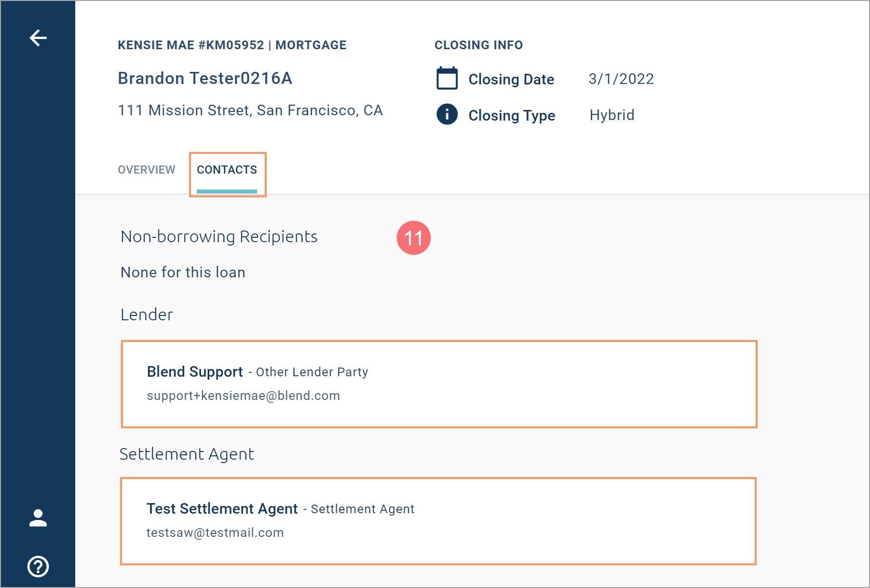Click the Hybrid closing type value
Viewport: 870px width, 588px height.
612,115
